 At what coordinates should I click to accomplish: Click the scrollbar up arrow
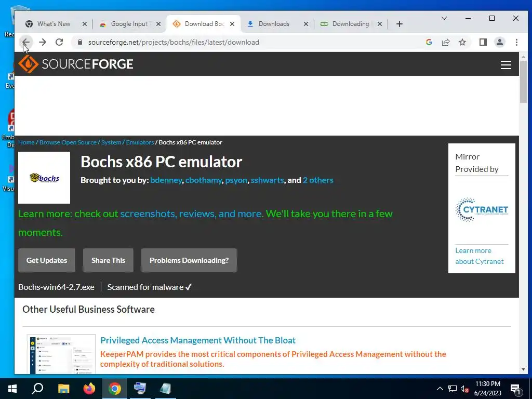[x=523, y=57]
